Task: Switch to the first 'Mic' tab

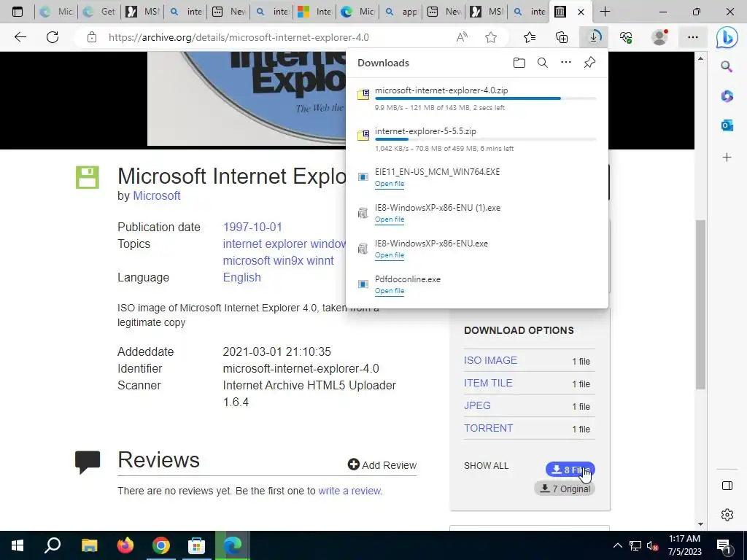Action: pos(57,12)
